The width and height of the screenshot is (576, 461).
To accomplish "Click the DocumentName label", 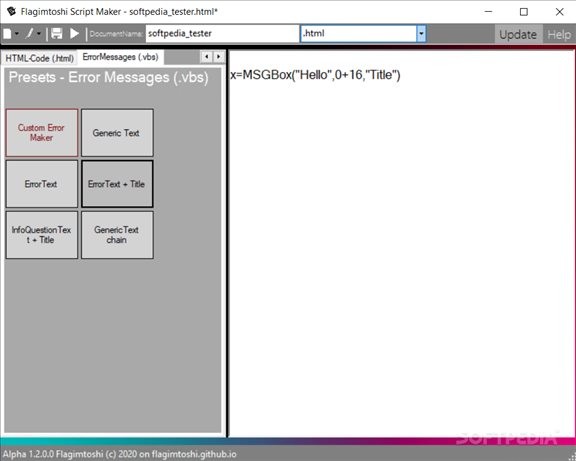I will click(x=116, y=34).
